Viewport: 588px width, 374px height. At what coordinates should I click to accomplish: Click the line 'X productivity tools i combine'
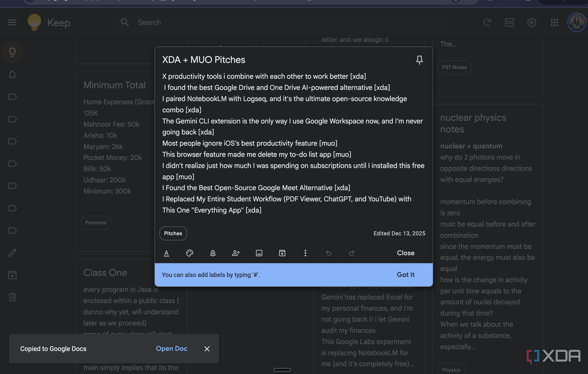pos(264,76)
